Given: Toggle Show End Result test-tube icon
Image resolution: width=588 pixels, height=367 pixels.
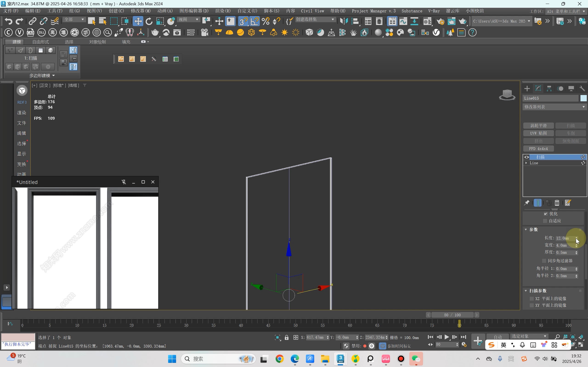Looking at the screenshot, I should pyautogui.click(x=538, y=203).
